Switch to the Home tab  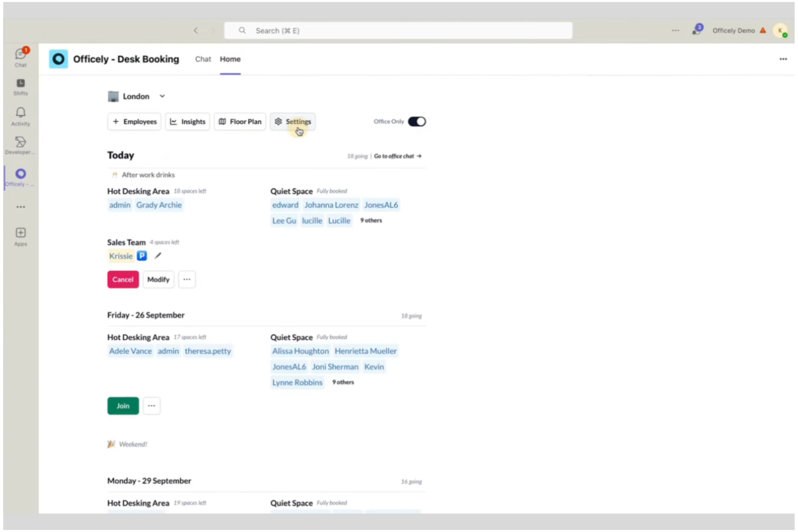[x=230, y=59]
